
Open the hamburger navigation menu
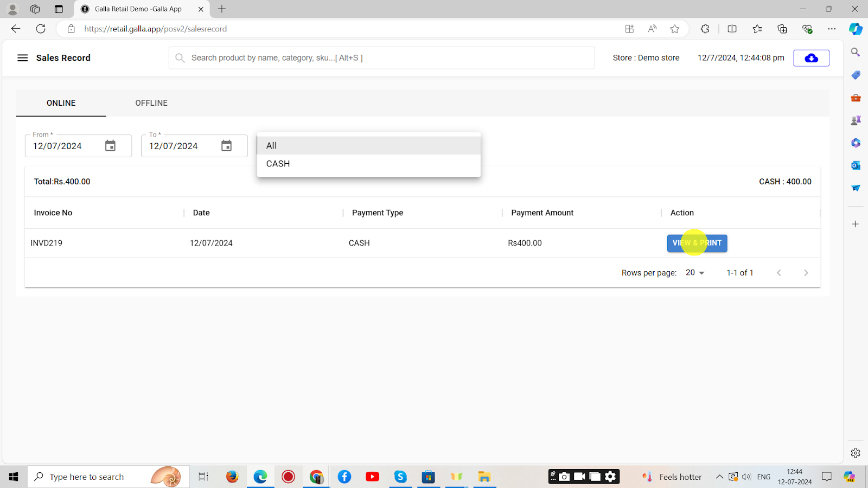(x=22, y=58)
